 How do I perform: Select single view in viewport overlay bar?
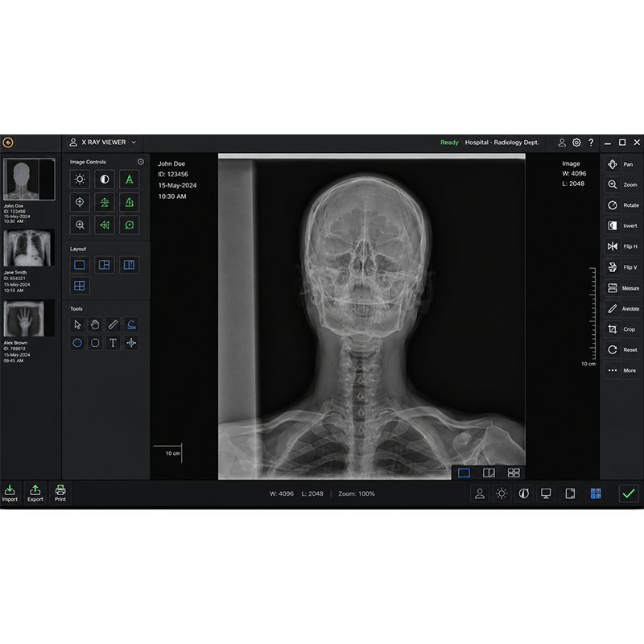[x=464, y=473]
